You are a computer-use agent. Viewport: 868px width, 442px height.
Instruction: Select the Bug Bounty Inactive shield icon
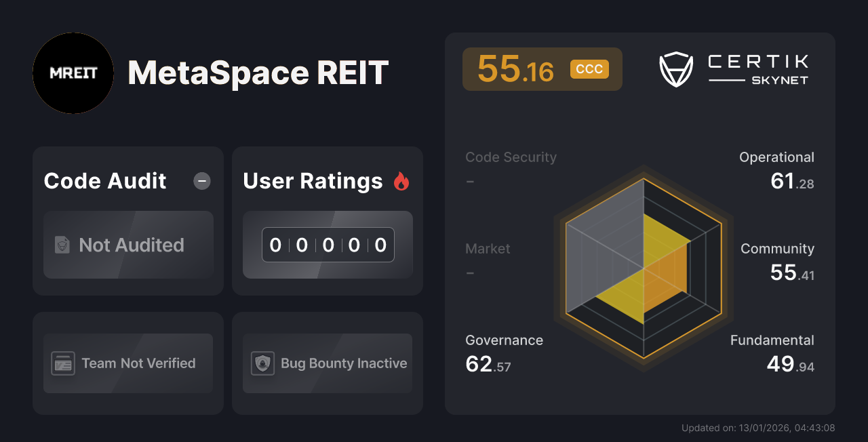262,363
